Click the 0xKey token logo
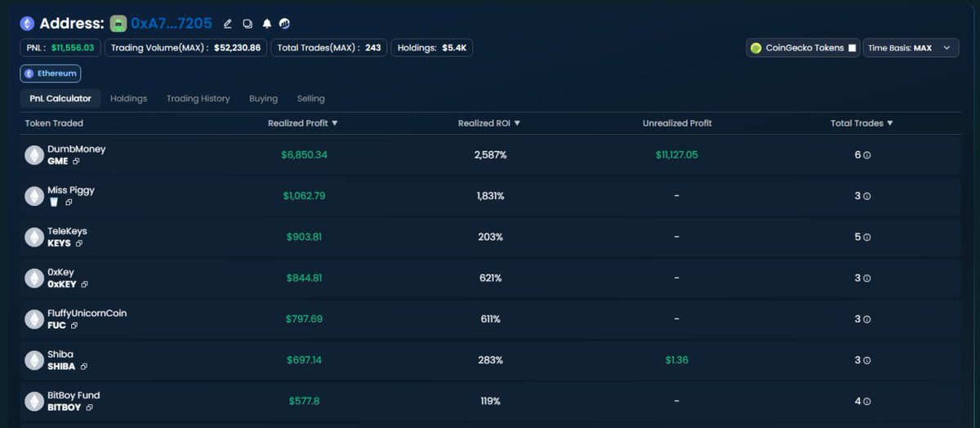Viewport: 980px width, 428px height. [34, 279]
